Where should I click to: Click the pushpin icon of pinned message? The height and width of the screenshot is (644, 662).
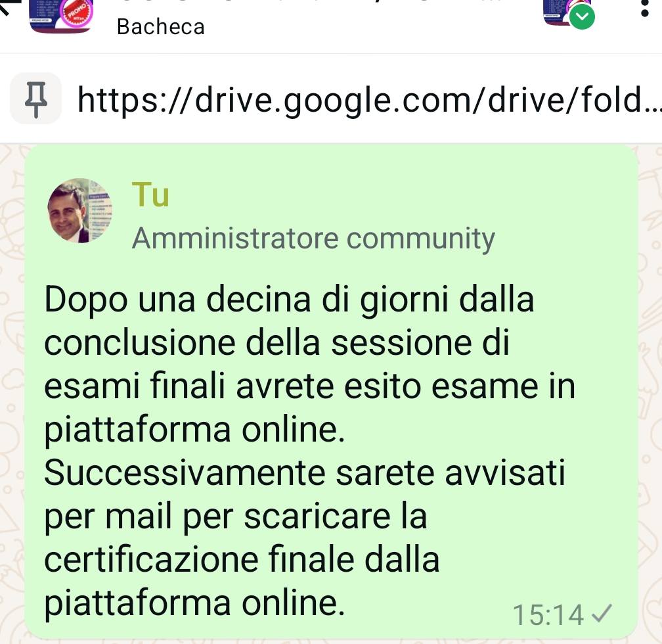click(35, 99)
